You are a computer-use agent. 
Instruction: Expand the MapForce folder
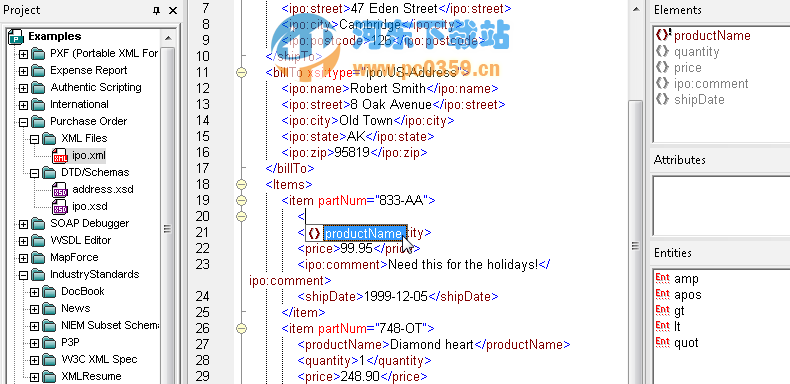coord(23,258)
